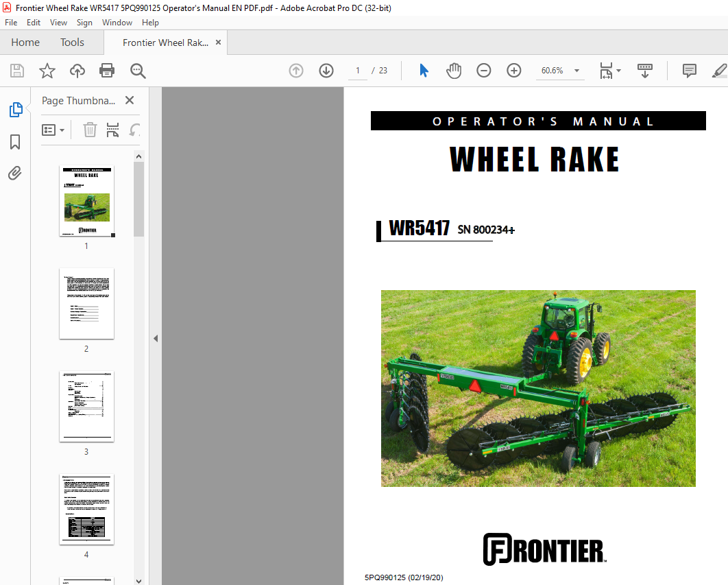Image resolution: width=728 pixels, height=585 pixels.
Task: Select the Frontier Wheel Rak... document tab
Action: 165,43
